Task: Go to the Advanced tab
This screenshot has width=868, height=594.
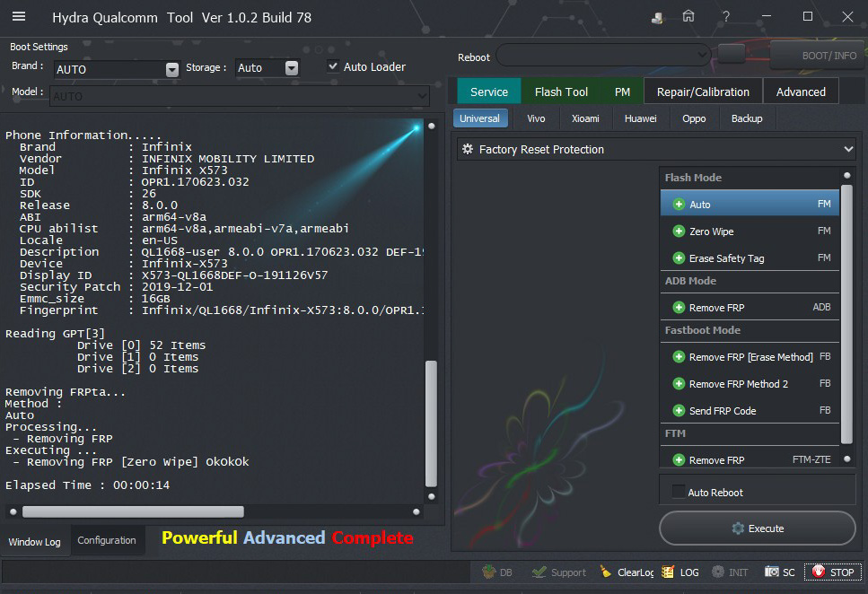Action: point(801,92)
